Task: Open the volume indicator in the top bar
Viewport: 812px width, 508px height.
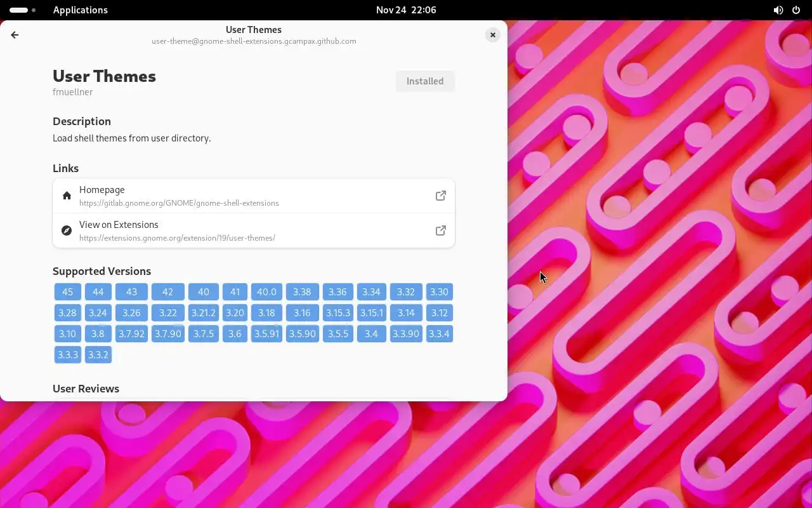Action: (x=778, y=10)
